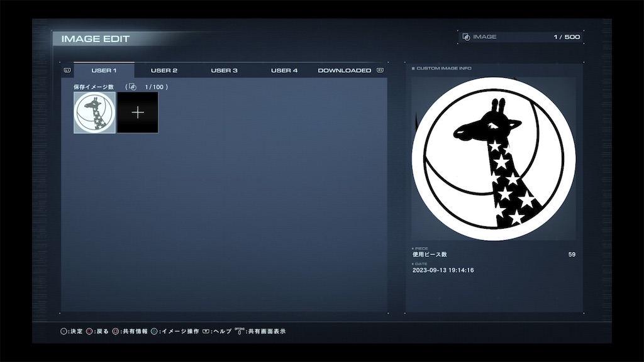
Task: Click the CUSTOM IMAGE INFO heading
Action: (x=444, y=68)
